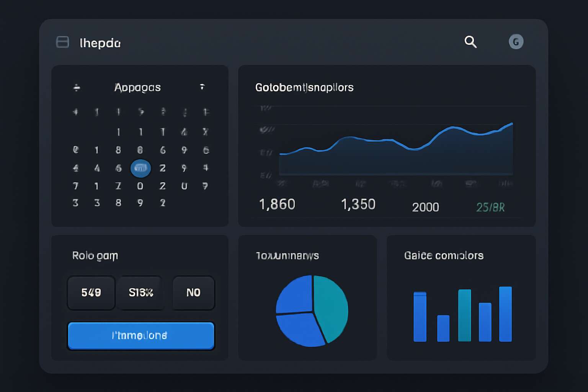This screenshot has width=588, height=392.
Task: Click the Rolo gam heading
Action: coord(95,256)
